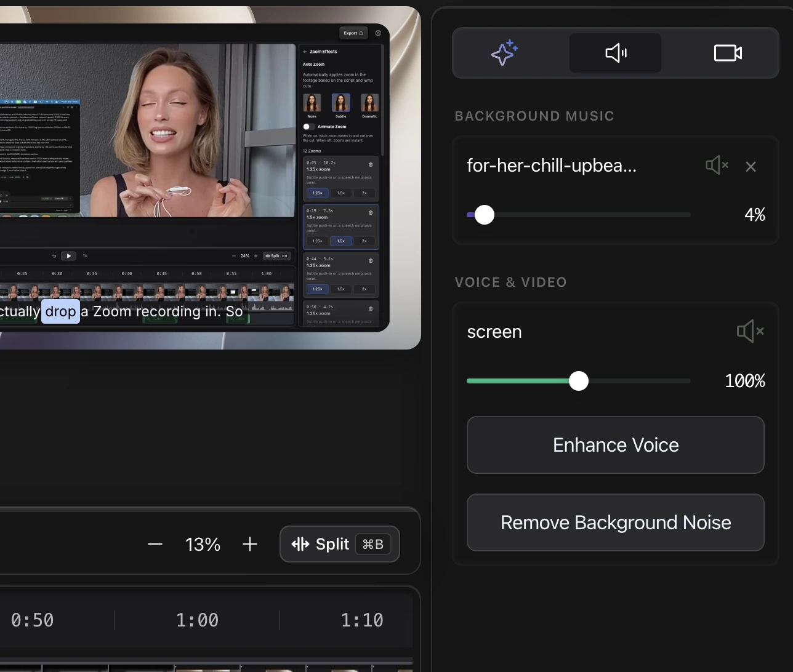Switch to the audio speaker tab
This screenshot has width=793, height=672.
coord(616,53)
